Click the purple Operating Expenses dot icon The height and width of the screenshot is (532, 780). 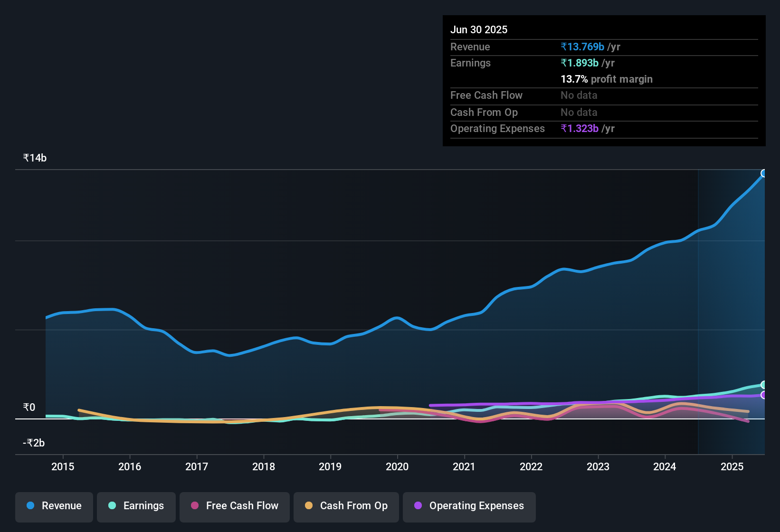click(418, 506)
